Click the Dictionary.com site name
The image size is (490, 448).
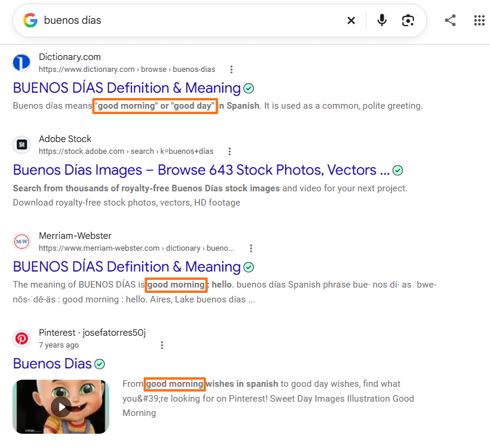pyautogui.click(x=69, y=57)
